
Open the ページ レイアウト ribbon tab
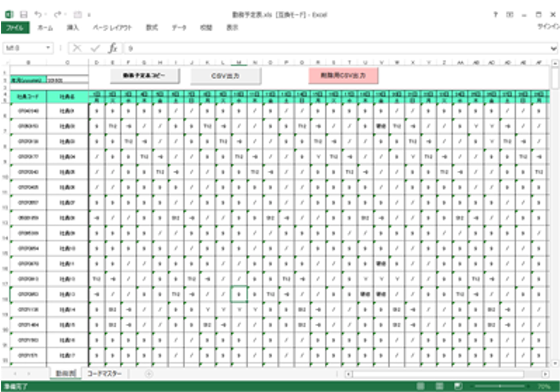(x=112, y=27)
